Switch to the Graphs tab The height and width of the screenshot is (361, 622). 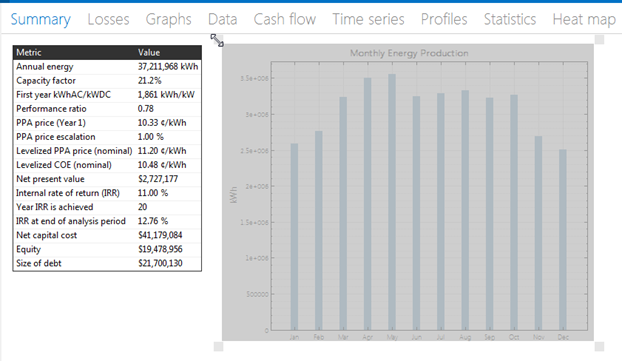168,19
